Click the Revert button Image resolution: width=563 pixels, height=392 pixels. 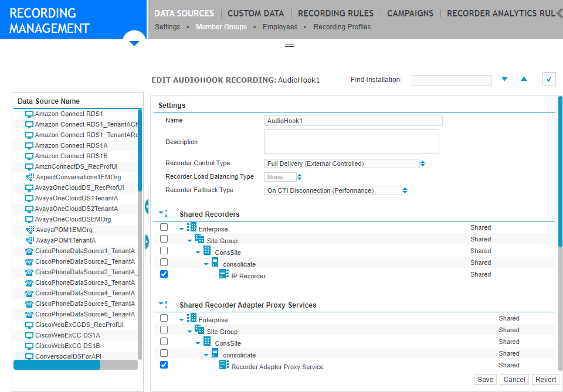545,379
